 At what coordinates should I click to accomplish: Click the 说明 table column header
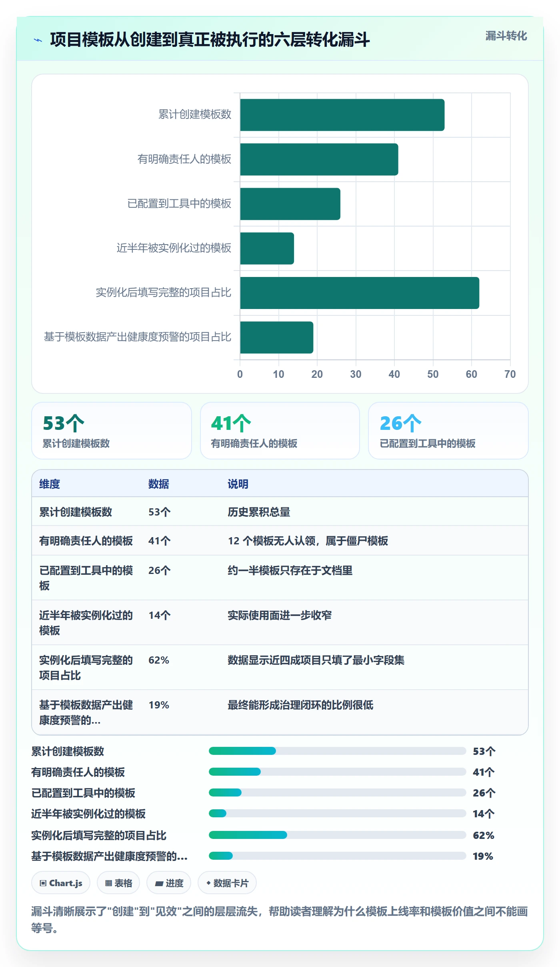[238, 484]
